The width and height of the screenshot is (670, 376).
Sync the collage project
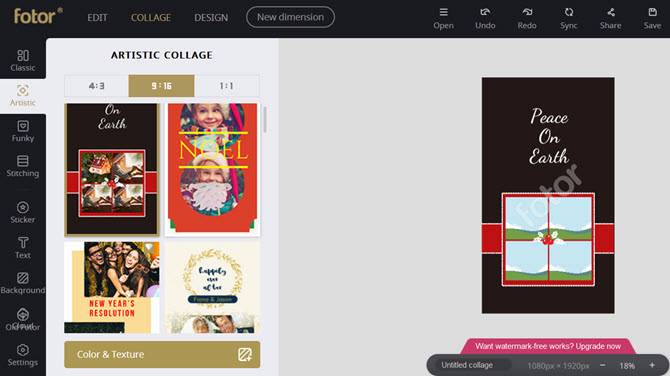click(569, 18)
